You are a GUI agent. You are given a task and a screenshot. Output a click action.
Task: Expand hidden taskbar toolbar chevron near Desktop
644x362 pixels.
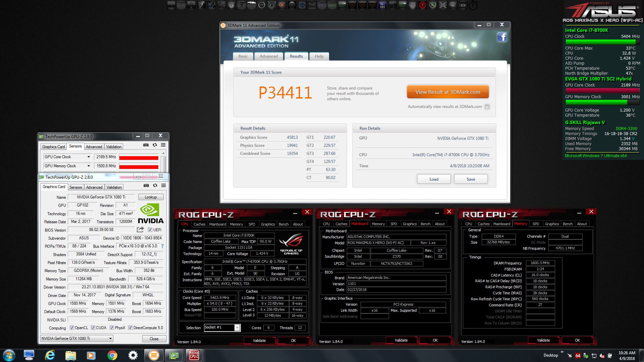[x=562, y=352]
